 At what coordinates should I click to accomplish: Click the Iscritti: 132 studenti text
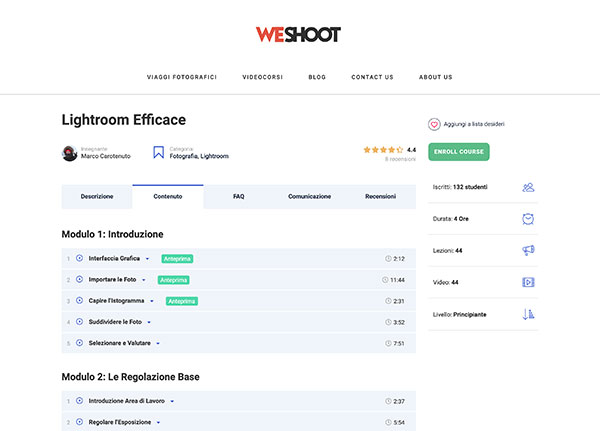(x=460, y=187)
